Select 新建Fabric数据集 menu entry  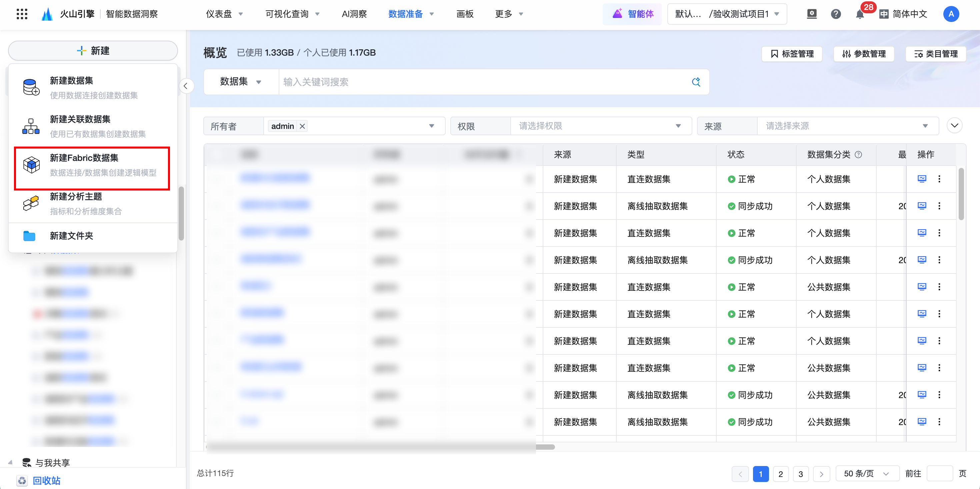(92, 165)
